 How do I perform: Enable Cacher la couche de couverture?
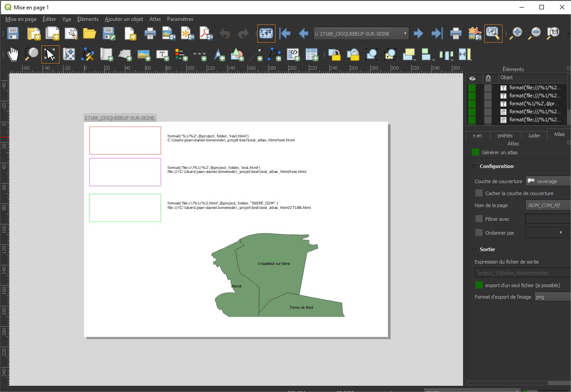click(479, 193)
